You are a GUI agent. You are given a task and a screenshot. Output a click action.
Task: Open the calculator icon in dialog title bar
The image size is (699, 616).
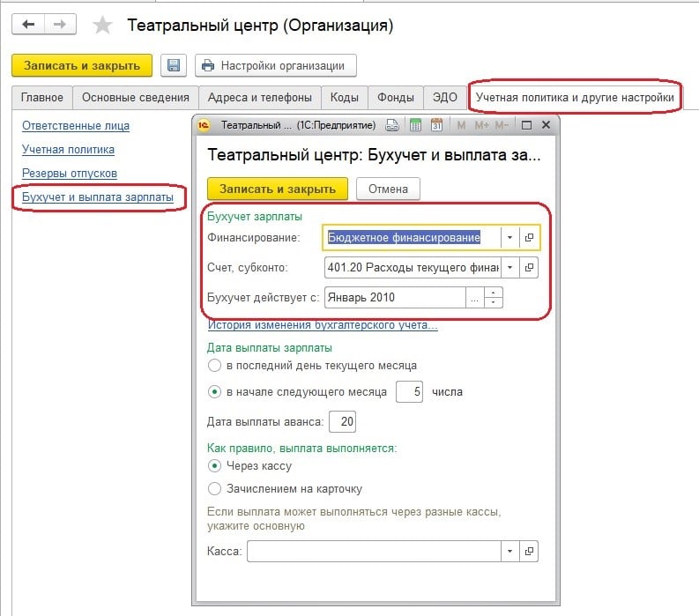click(x=415, y=125)
